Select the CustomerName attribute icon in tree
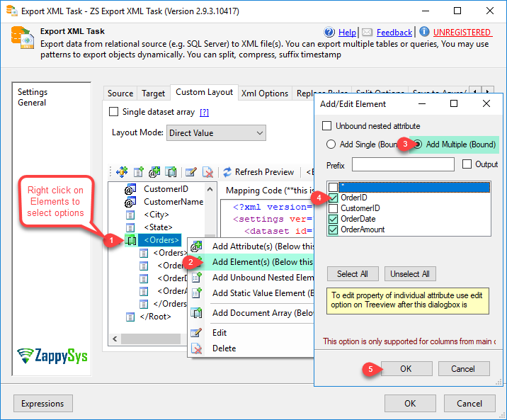 coord(130,202)
